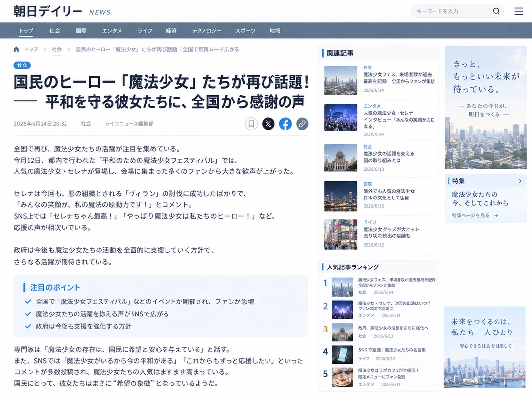The height and width of the screenshot is (399, 532).
Task: Click the National Diet building related thumbnail
Action: 340,158
